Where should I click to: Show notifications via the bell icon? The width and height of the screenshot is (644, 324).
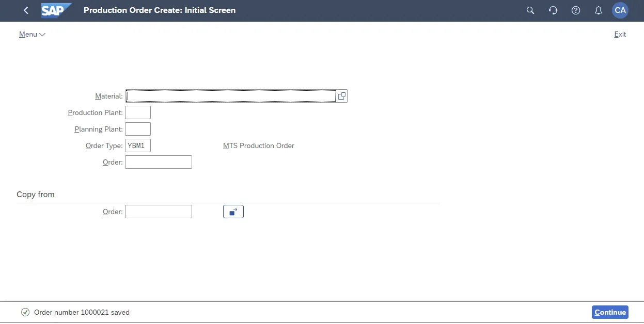(x=599, y=10)
